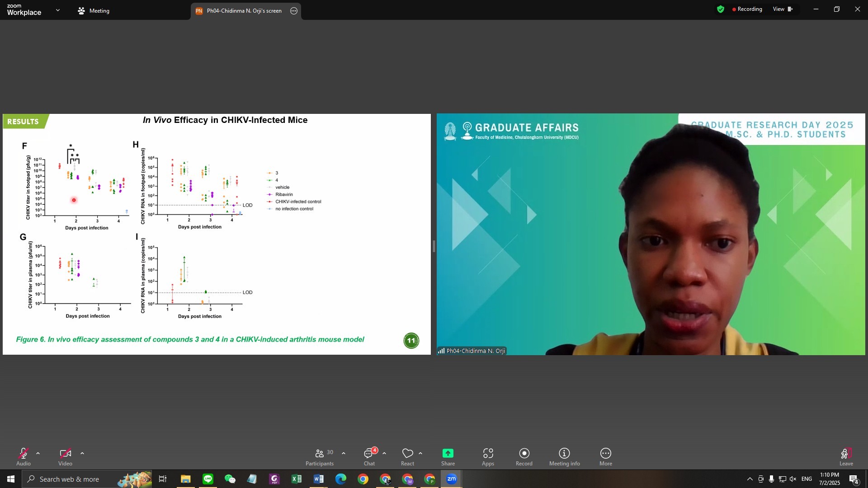Viewport: 868px width, 488px height.
Task: Open the Participants panel
Action: click(320, 456)
